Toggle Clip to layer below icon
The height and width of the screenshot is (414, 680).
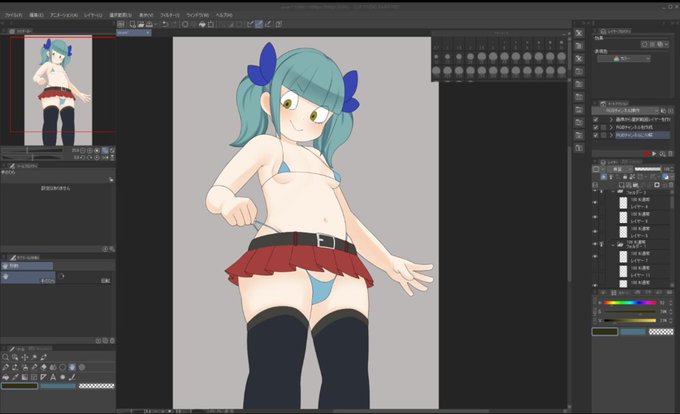click(603, 177)
